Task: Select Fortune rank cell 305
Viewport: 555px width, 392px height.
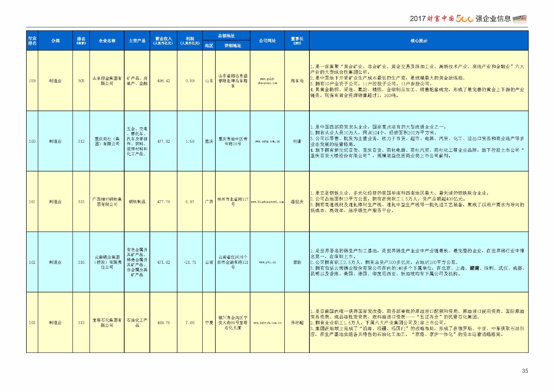Action: 81,81
